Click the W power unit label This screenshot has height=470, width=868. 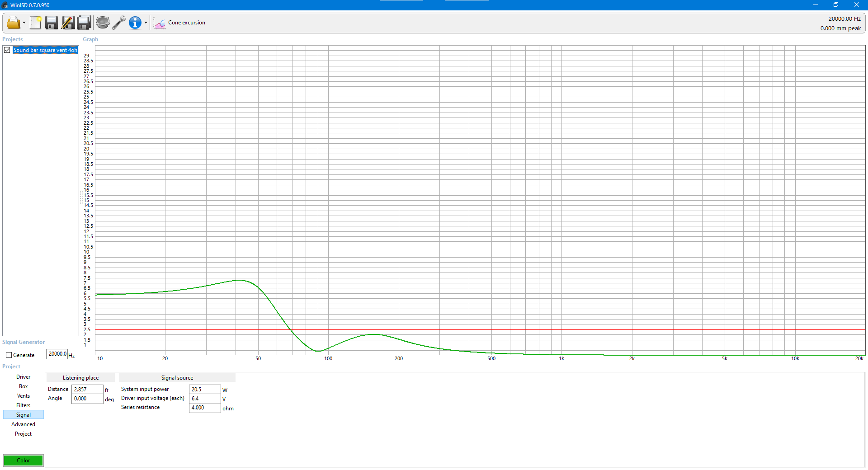tap(225, 390)
